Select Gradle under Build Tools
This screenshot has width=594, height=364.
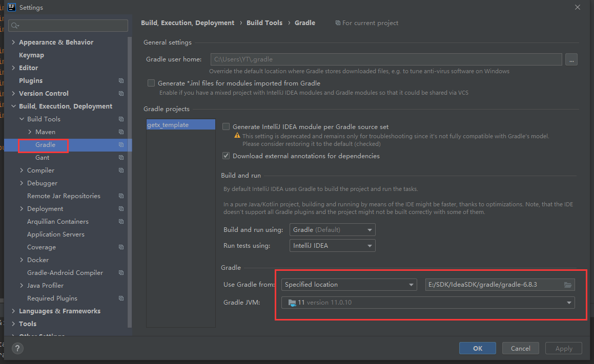click(46, 145)
